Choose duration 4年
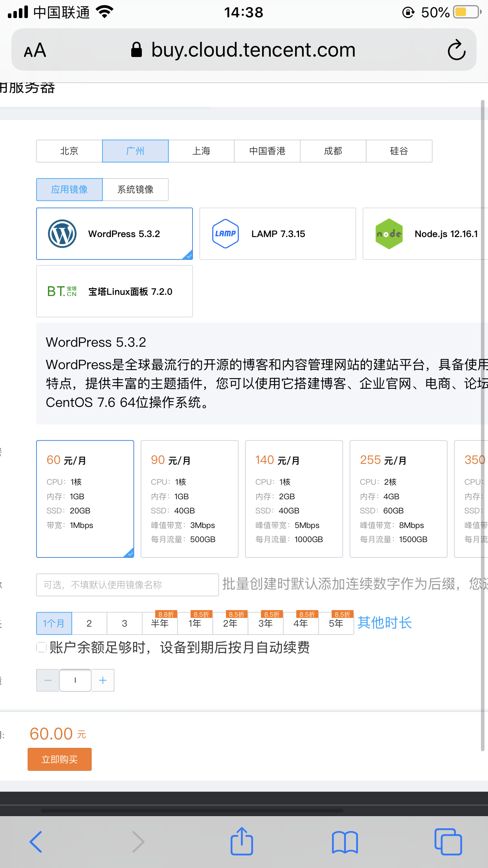 click(x=301, y=623)
